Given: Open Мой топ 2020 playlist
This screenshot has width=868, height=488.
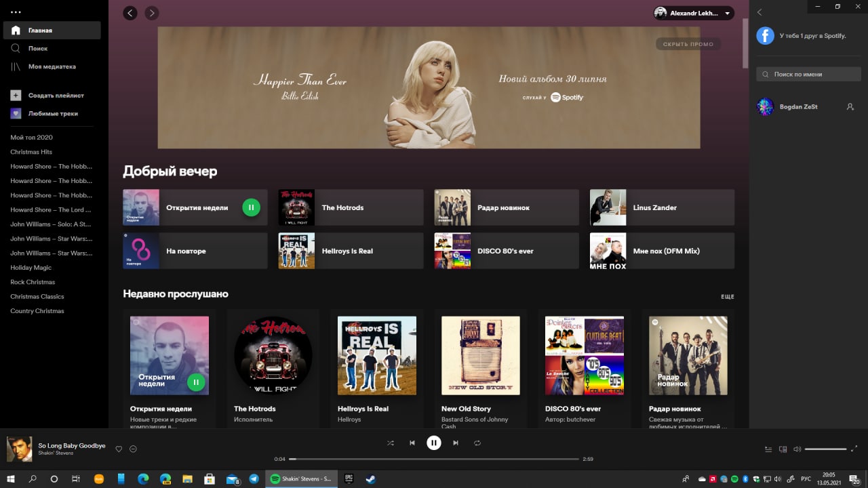Looking at the screenshot, I should (31, 138).
